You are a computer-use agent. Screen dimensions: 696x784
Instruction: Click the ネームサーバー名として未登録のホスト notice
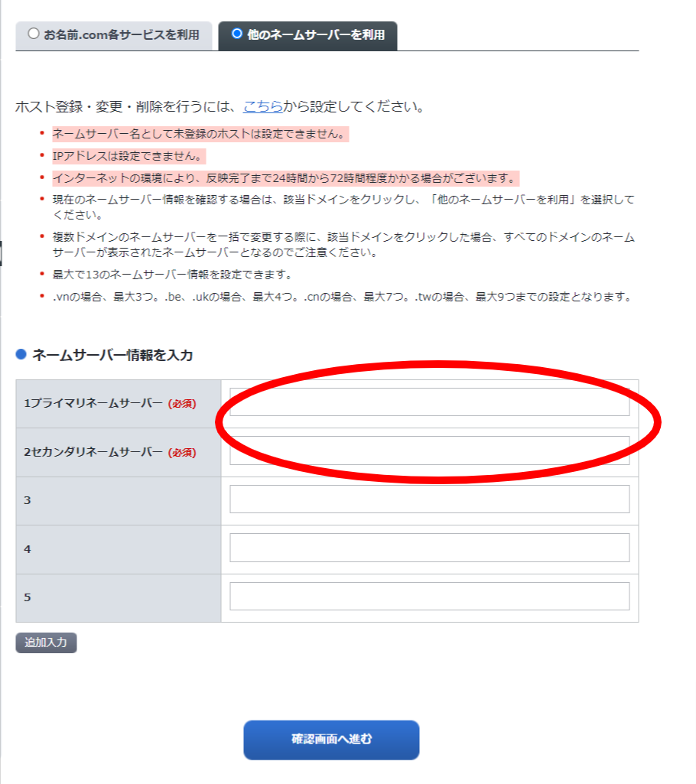click(200, 134)
